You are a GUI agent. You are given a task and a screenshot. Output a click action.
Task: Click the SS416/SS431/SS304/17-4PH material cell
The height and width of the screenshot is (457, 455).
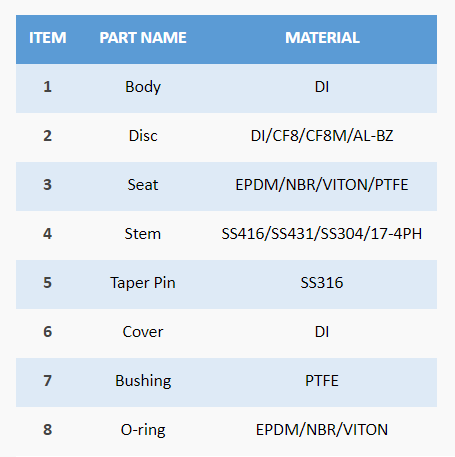[322, 234]
